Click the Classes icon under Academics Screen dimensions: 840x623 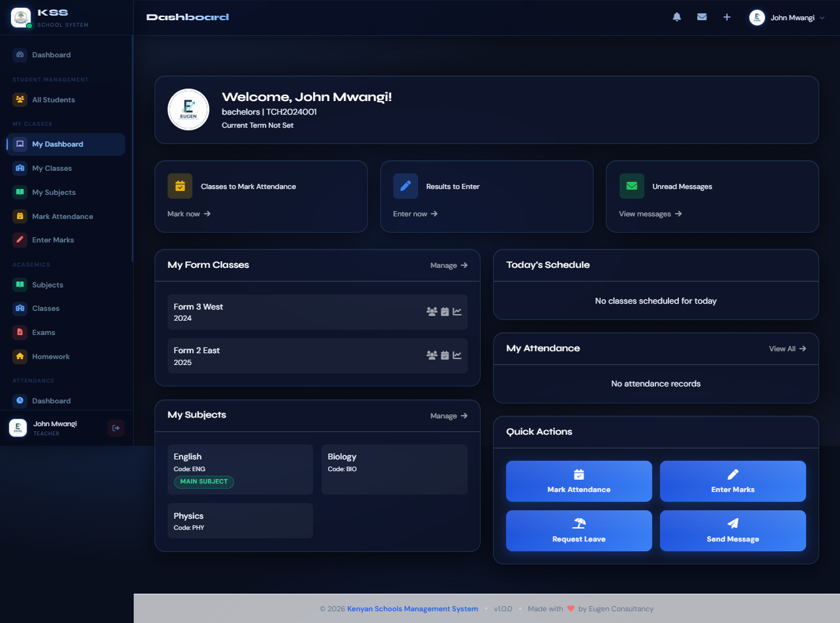[20, 308]
